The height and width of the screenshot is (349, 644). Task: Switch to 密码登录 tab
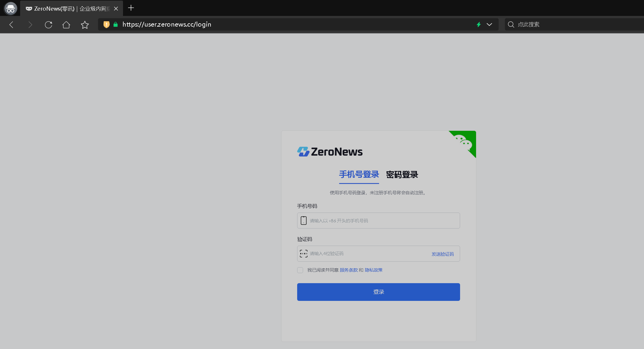(x=402, y=174)
